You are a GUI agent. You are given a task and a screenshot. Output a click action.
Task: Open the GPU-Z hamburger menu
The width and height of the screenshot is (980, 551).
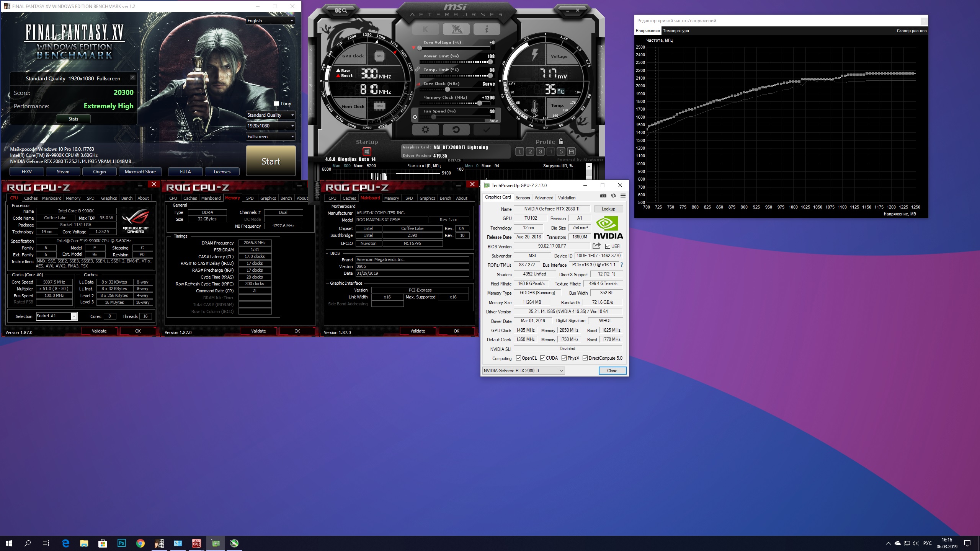pos(623,196)
